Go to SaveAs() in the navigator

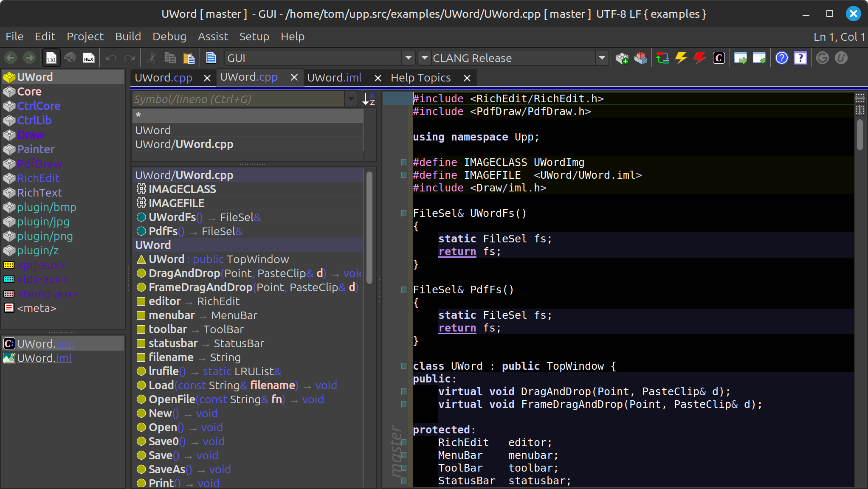pyautogui.click(x=248, y=469)
